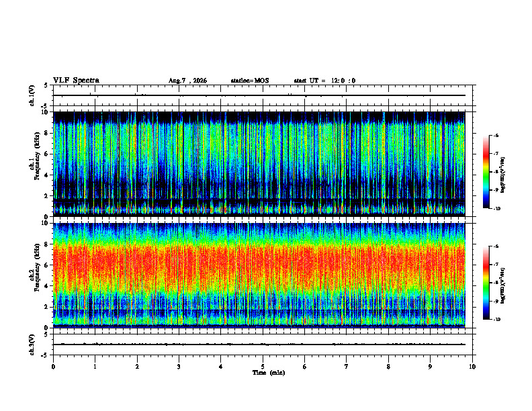Click the "2" kHz tick on ch.2 axis

pyautogui.click(x=46, y=307)
